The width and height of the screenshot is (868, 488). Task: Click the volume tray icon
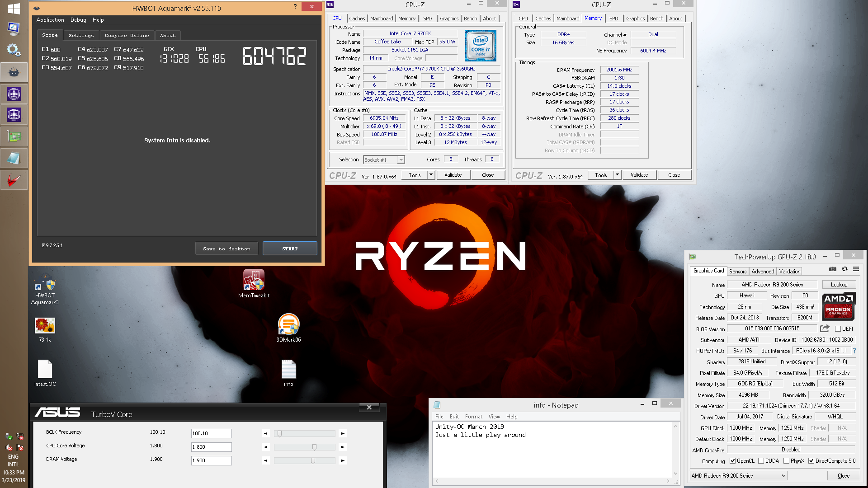click(9, 447)
